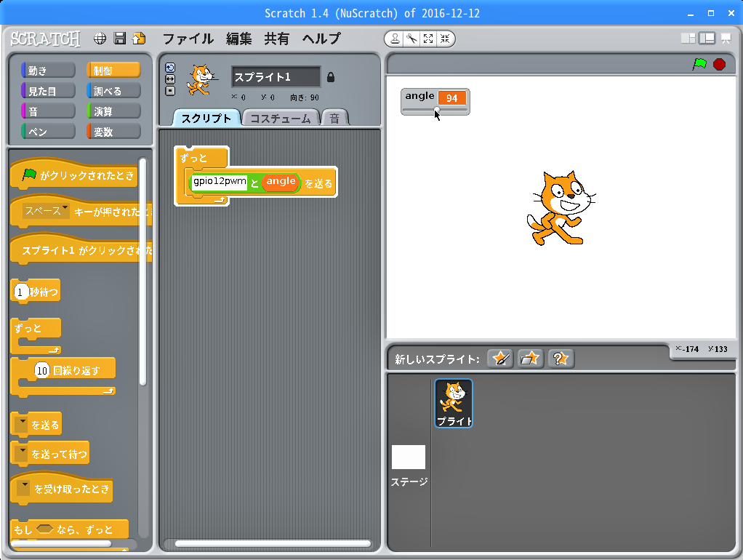Set rotation style to don't rotate
Viewport: 743px width, 560px height.
click(170, 91)
